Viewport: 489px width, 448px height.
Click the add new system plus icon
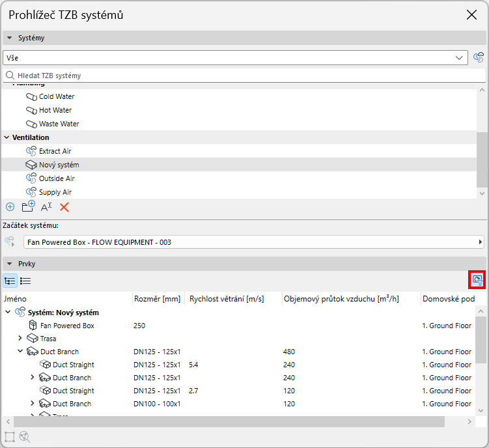point(10,207)
